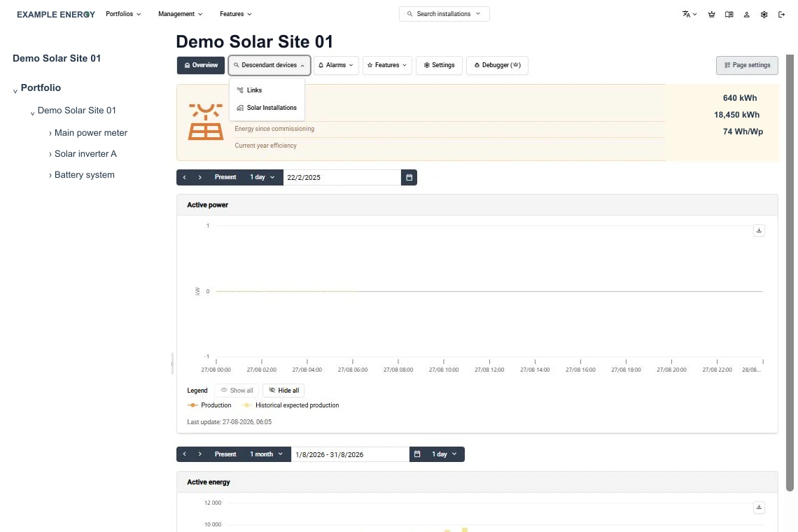798x532 pixels.
Task: Open the Search installations dropdown
Action: pyautogui.click(x=444, y=14)
